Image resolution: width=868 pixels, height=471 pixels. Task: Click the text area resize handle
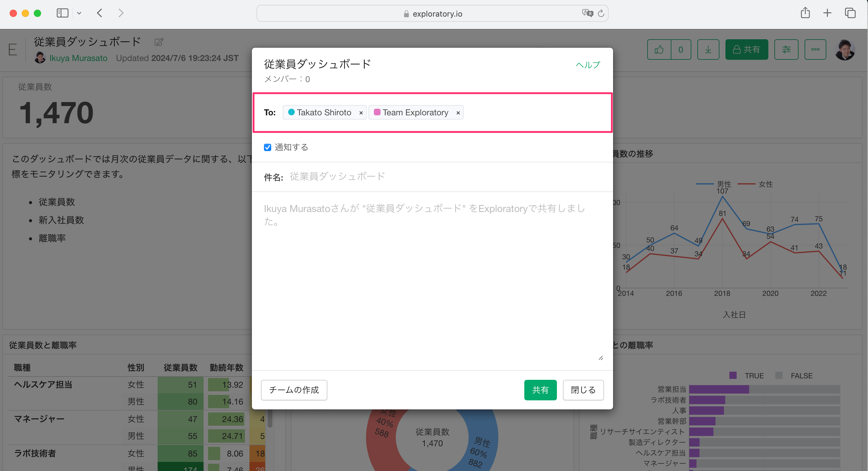600,358
